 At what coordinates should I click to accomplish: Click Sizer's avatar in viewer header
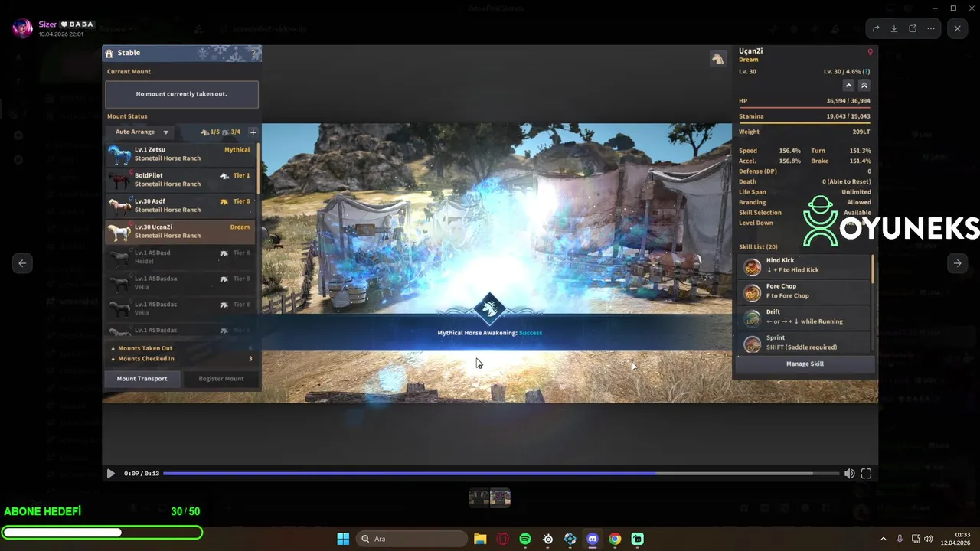pyautogui.click(x=23, y=28)
